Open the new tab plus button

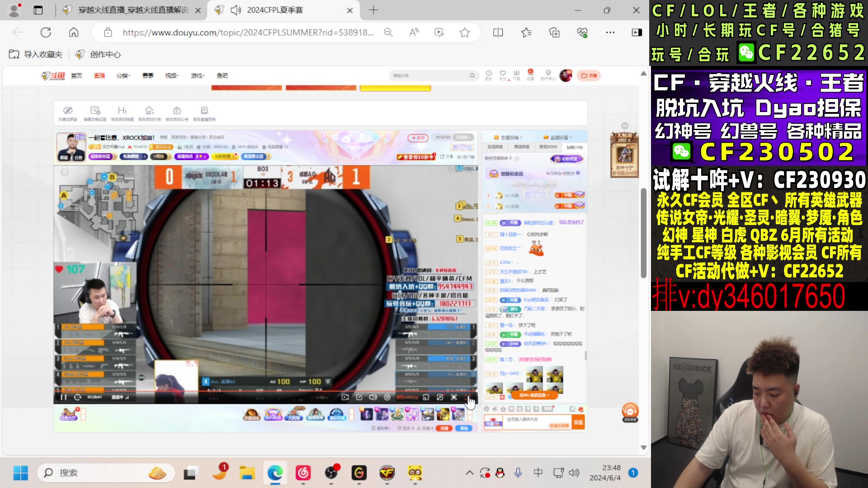pos(373,10)
